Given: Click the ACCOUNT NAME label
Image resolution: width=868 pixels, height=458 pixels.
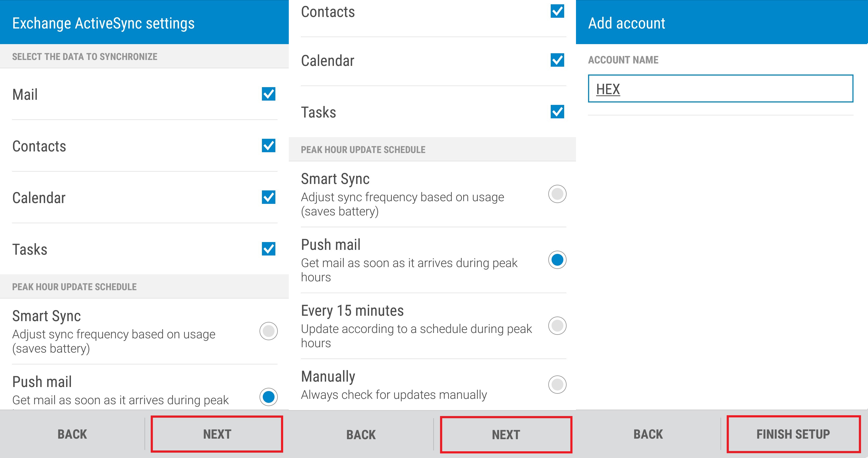Looking at the screenshot, I should click(x=623, y=60).
